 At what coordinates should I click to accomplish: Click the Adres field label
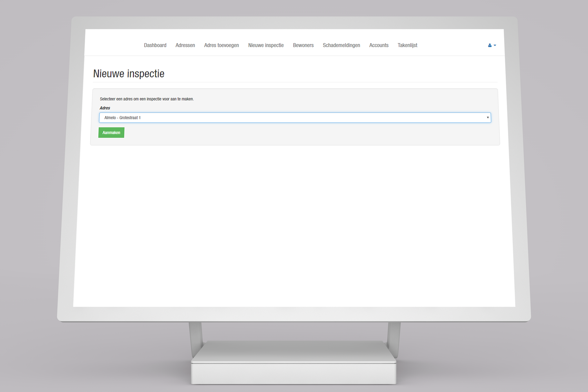coord(105,108)
